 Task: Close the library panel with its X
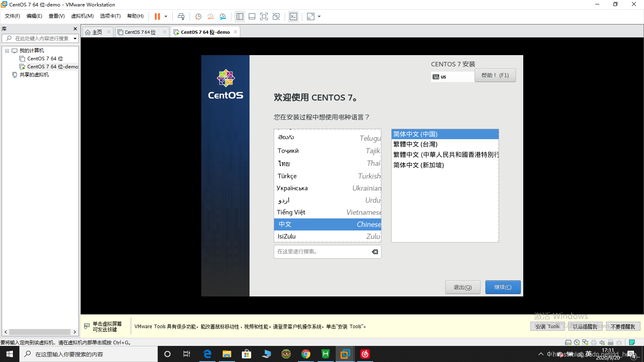[75, 29]
